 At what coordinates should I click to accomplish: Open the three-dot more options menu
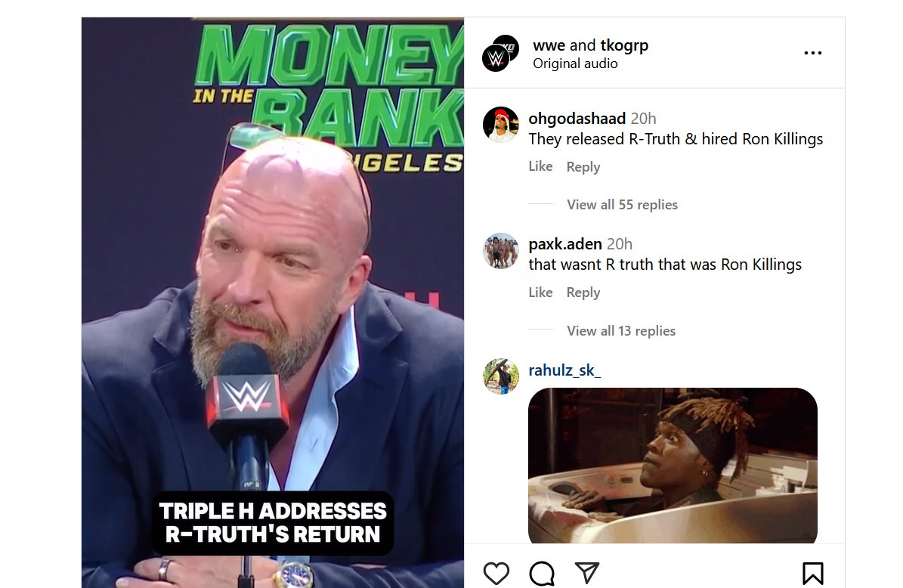coord(812,53)
